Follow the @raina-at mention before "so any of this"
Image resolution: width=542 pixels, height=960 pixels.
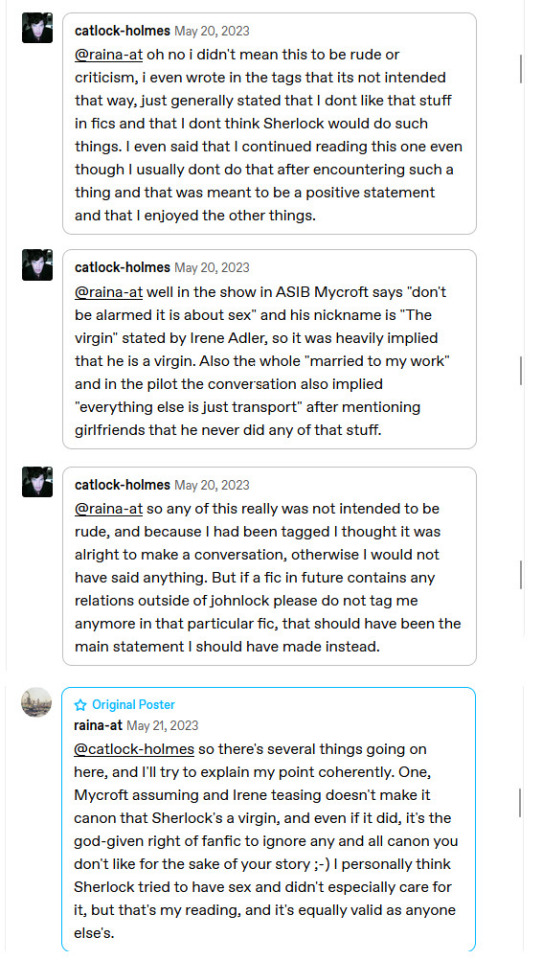click(108, 509)
